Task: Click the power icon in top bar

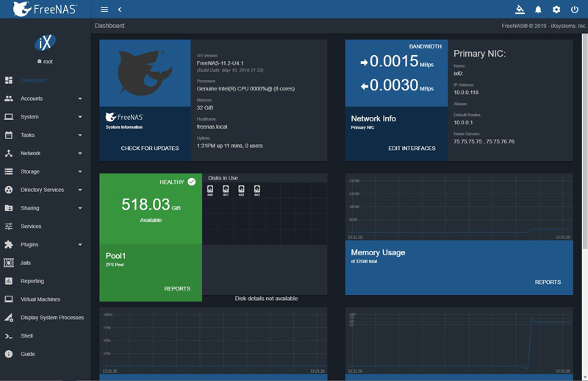Action: pos(575,10)
